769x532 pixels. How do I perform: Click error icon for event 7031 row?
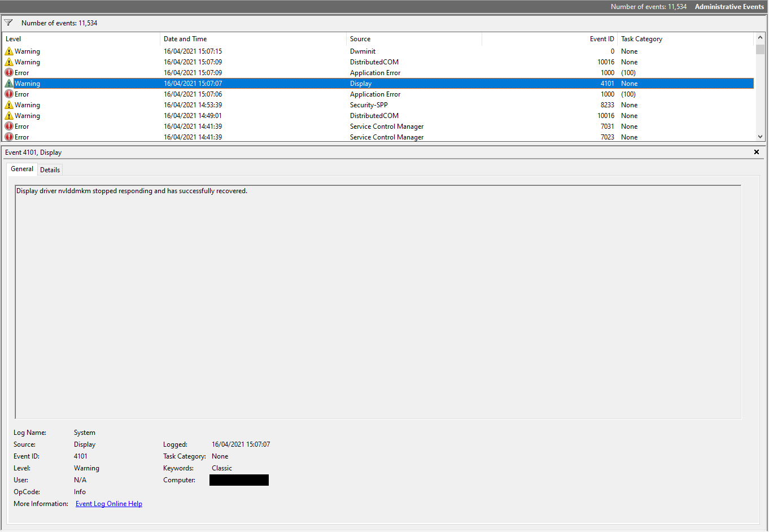pos(9,127)
